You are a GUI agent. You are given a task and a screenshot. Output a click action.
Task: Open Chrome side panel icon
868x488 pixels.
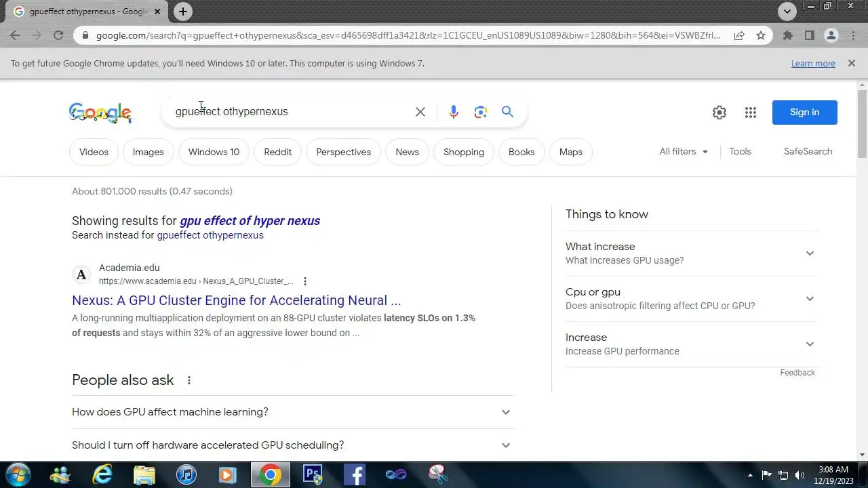point(809,35)
